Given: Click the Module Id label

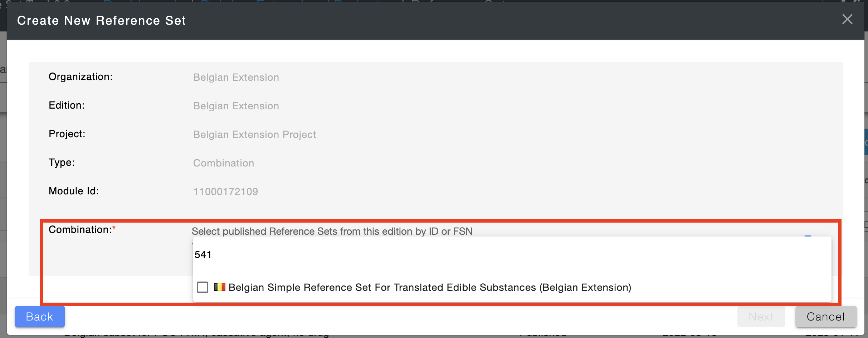Looking at the screenshot, I should 74,191.
